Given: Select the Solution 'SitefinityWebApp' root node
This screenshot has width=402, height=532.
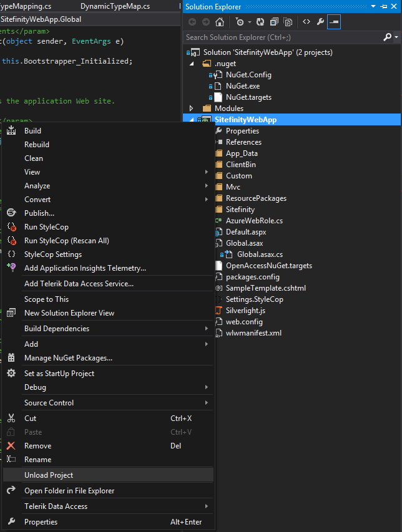Looking at the screenshot, I should (x=268, y=52).
